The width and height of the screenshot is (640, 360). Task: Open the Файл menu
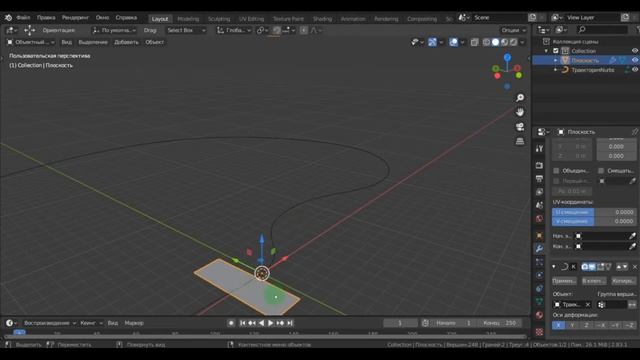click(23, 18)
